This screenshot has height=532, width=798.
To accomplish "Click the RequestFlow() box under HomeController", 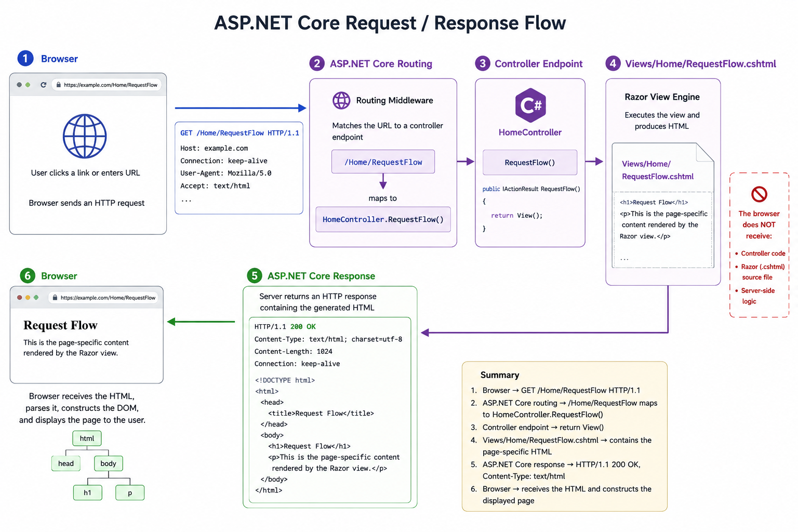I will coord(530,163).
